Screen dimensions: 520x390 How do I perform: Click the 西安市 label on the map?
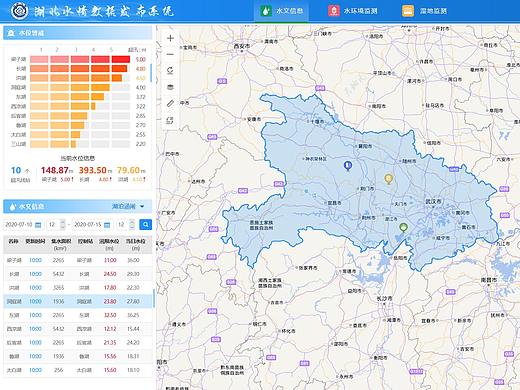(242, 46)
